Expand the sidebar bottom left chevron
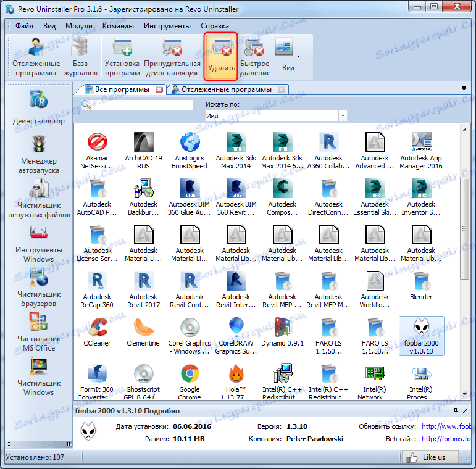This screenshot has width=476, height=469. [9, 444]
